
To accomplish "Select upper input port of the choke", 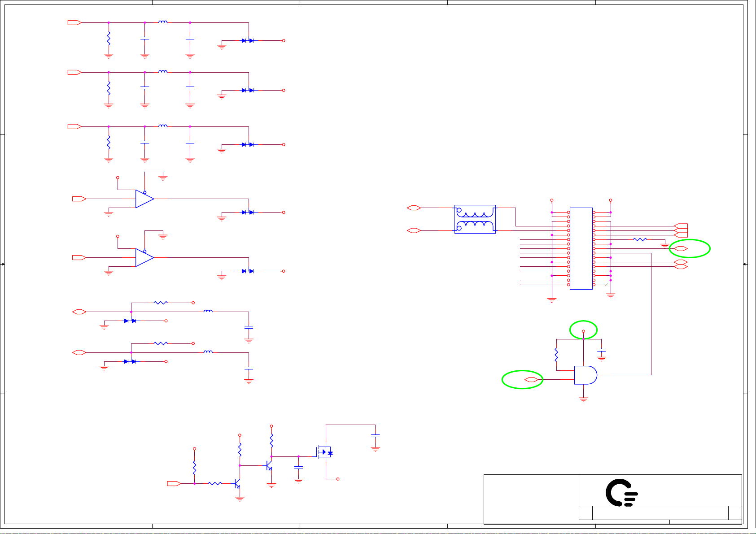I will point(414,208).
